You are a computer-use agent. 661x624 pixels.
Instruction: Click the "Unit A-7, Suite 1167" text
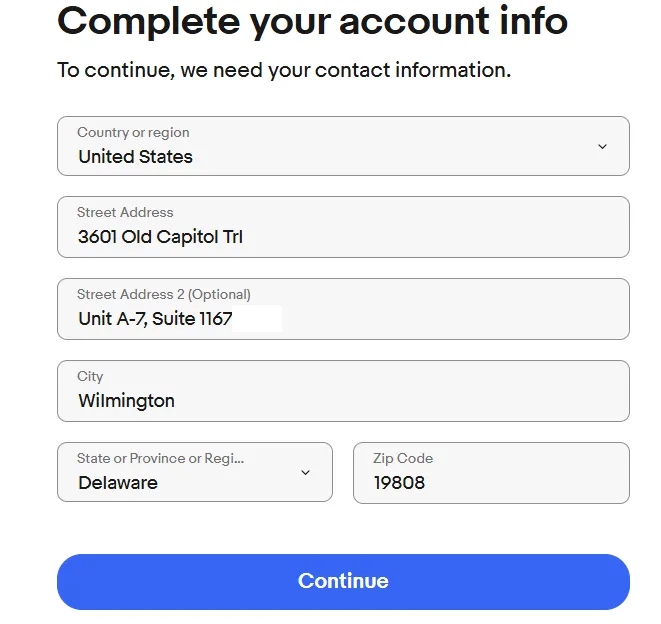click(155, 319)
